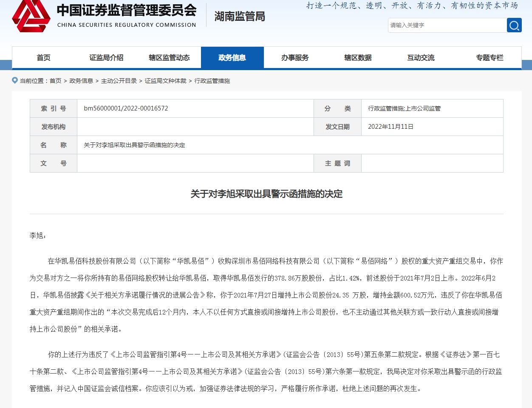Click the magnifier search button
Image resolution: width=532 pixels, height=408 pixels.
coord(514,25)
